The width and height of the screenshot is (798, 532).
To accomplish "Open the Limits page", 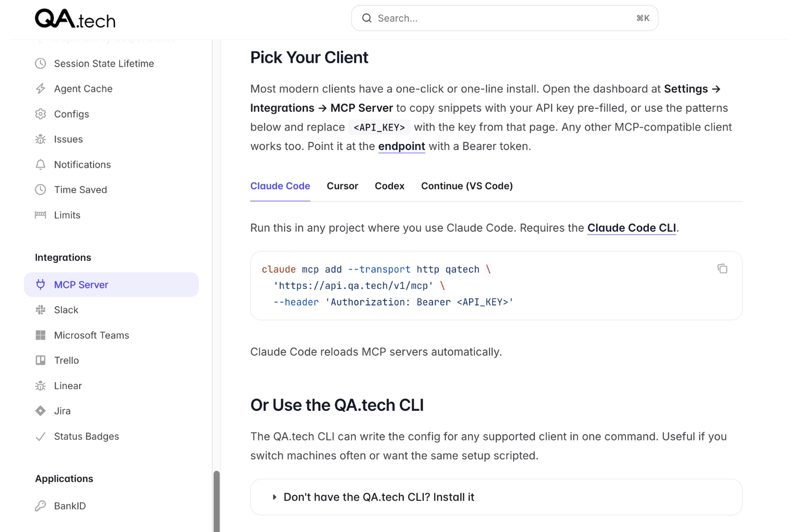I will click(67, 215).
